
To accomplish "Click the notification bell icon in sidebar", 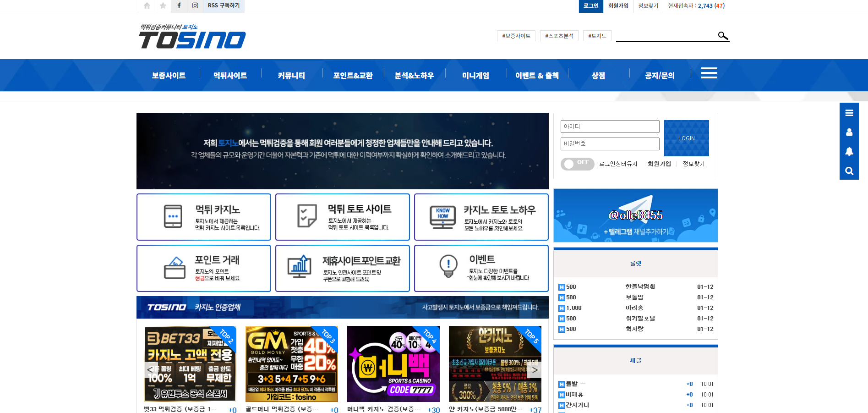I will [x=849, y=151].
